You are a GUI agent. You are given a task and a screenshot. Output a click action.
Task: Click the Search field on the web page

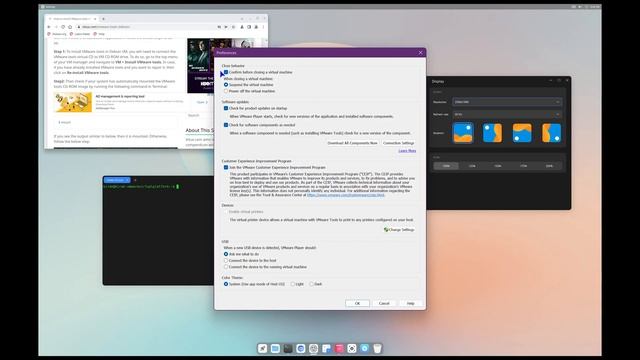199,116
